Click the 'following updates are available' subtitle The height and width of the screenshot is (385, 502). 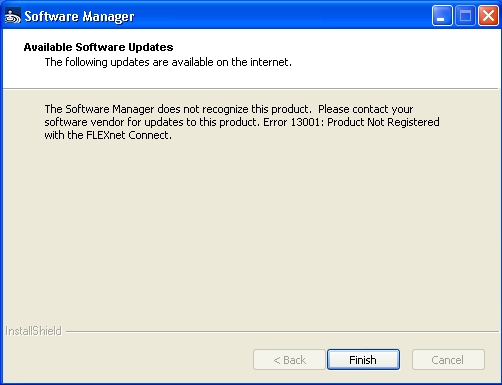(x=168, y=62)
